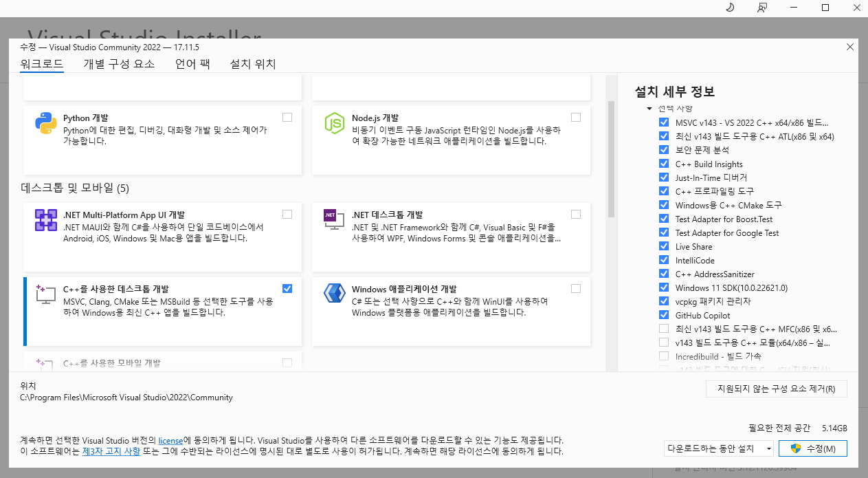This screenshot has width=868, height=478.
Task: Click the 데스크톱 및 모바일 (5) heading
Action: pos(75,188)
